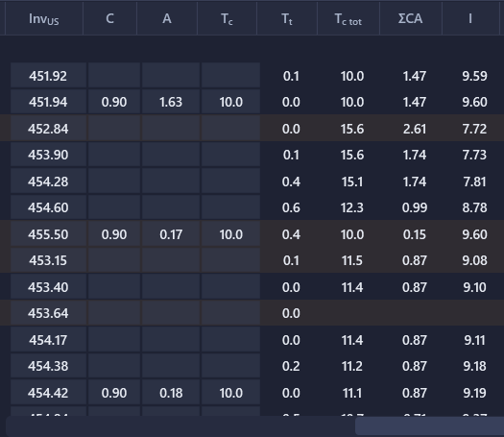The width and height of the screenshot is (504, 437).
Task: Select invert cell 452.84
Action: [48, 129]
